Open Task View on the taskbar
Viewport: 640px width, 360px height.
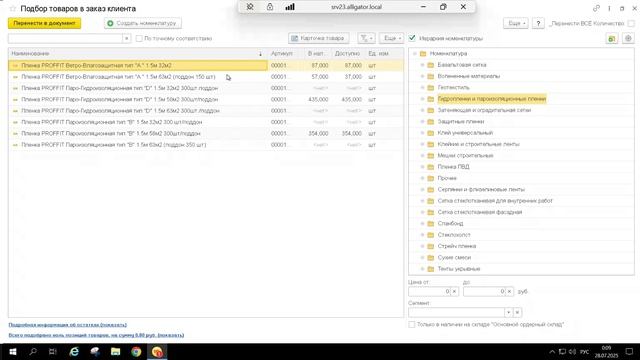[x=53, y=351]
